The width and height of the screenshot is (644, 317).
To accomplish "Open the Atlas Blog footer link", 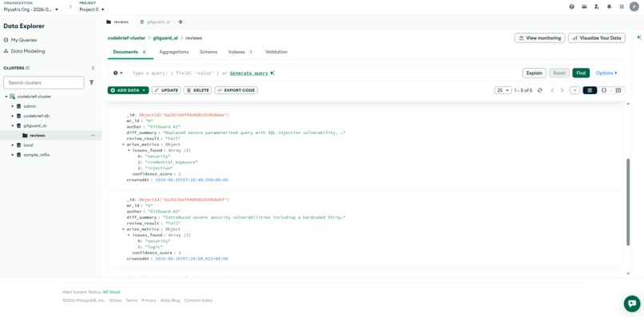I will pos(170,300).
